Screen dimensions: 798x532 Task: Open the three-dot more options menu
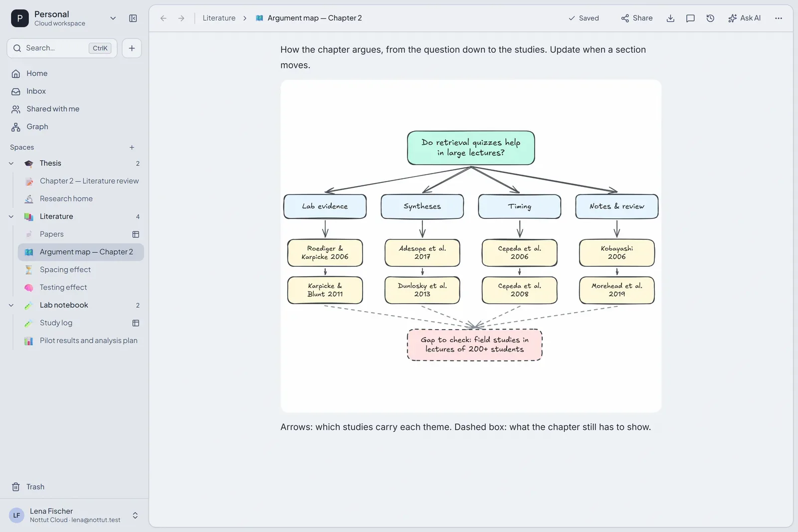tap(779, 18)
